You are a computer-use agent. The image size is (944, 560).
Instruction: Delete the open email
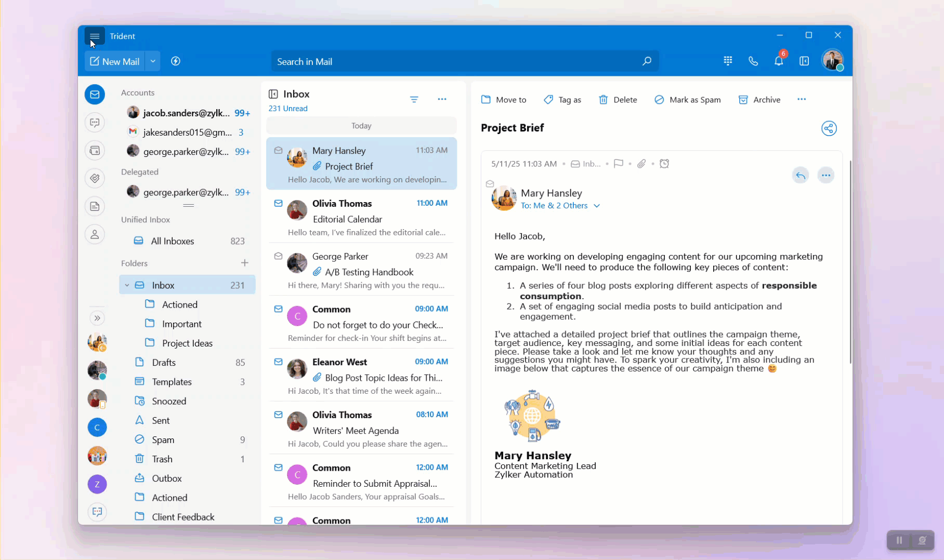click(x=618, y=100)
